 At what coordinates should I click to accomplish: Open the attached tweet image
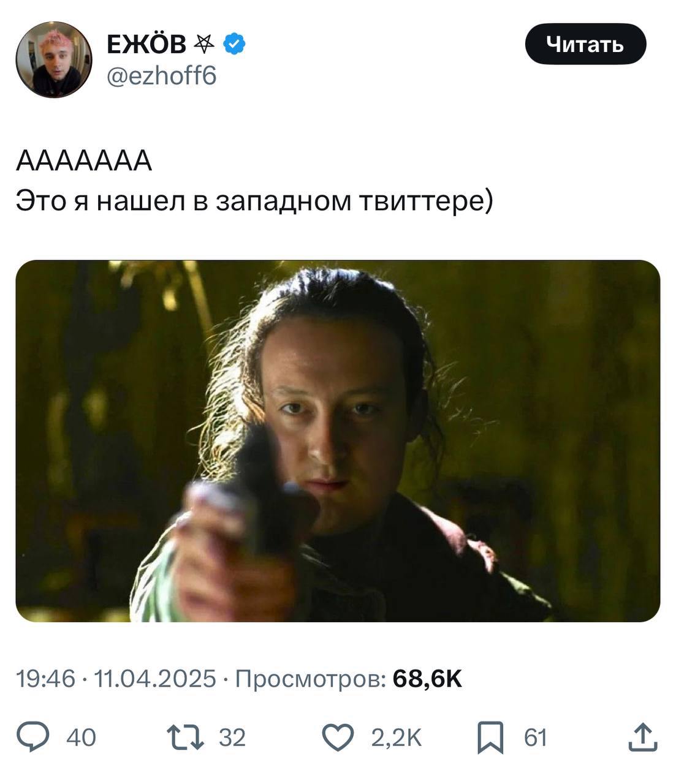tap(338, 441)
